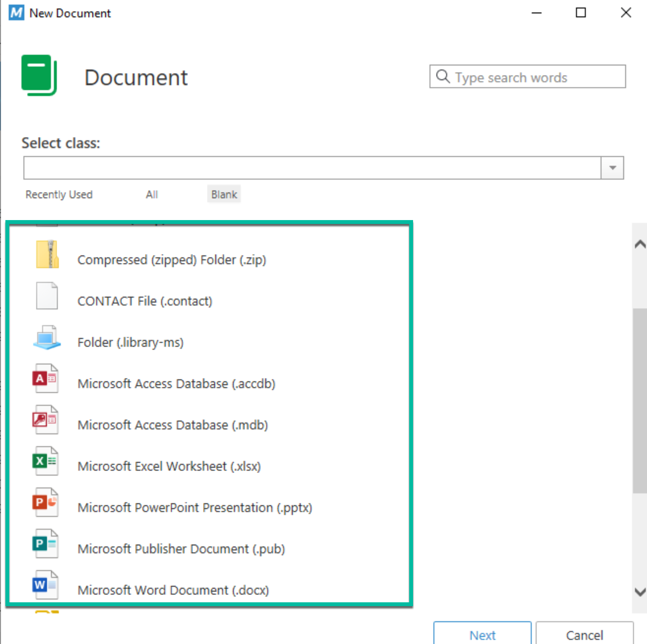
Task: Click the scrollbar up arrow
Action: pyautogui.click(x=640, y=244)
